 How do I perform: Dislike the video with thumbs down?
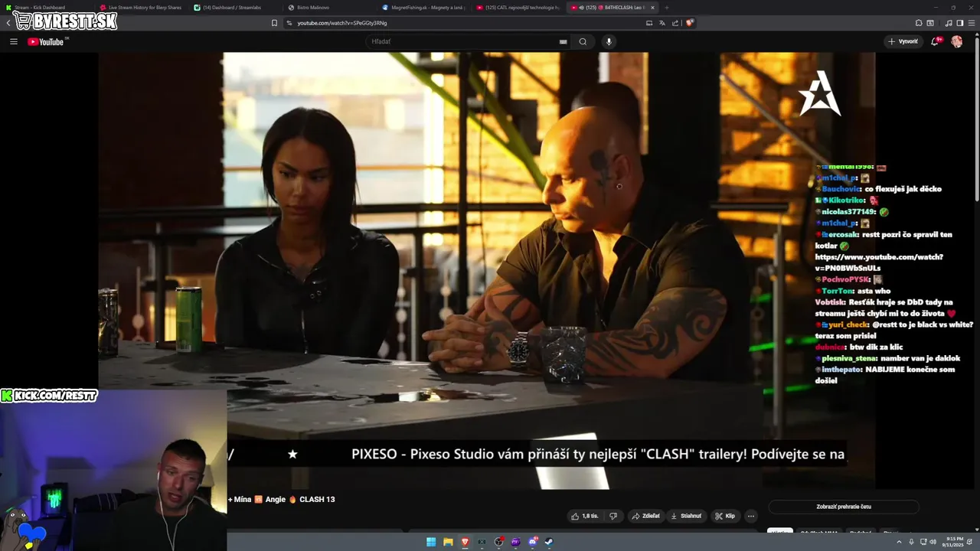[x=613, y=516]
